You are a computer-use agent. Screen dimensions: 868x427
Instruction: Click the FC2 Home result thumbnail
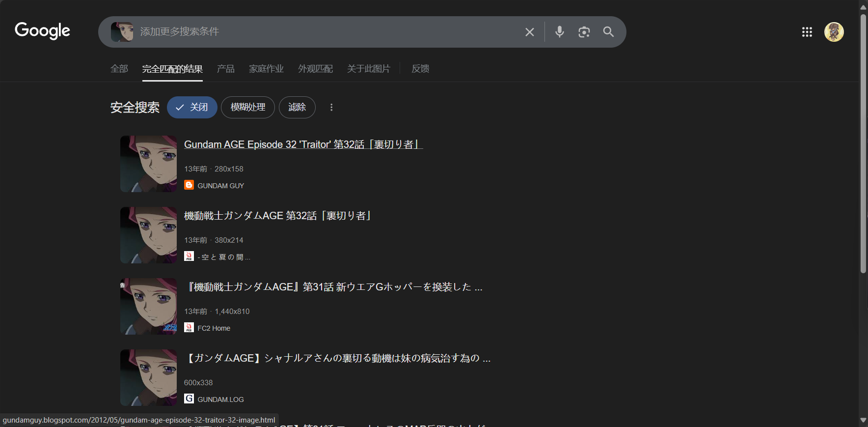click(x=148, y=306)
